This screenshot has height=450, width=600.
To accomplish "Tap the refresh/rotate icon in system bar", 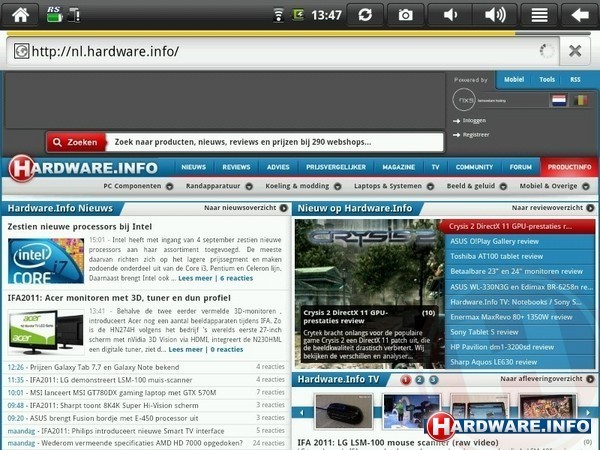I will [365, 15].
